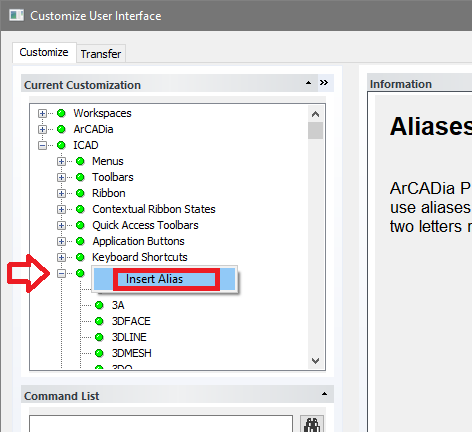Select the 3A alias entry

pos(118,305)
